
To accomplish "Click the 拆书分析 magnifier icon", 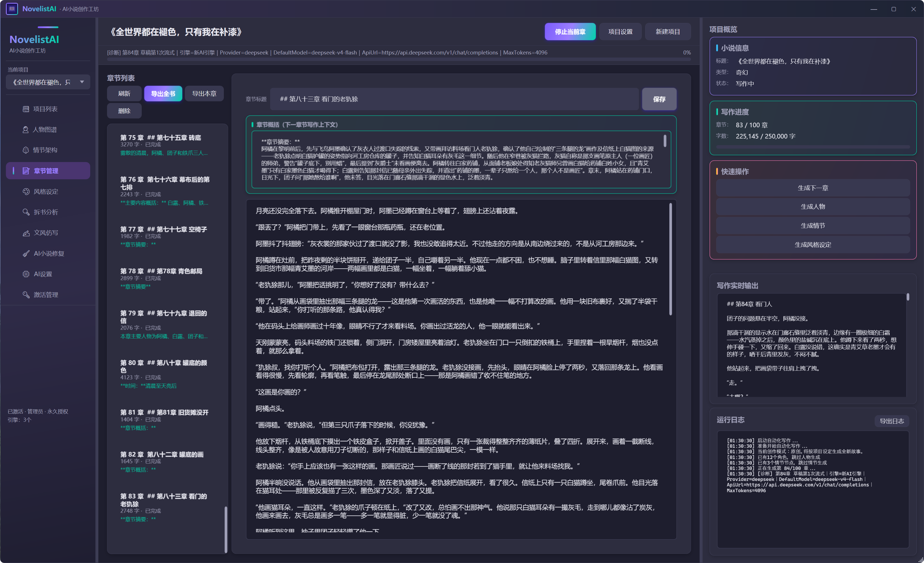I will [26, 212].
